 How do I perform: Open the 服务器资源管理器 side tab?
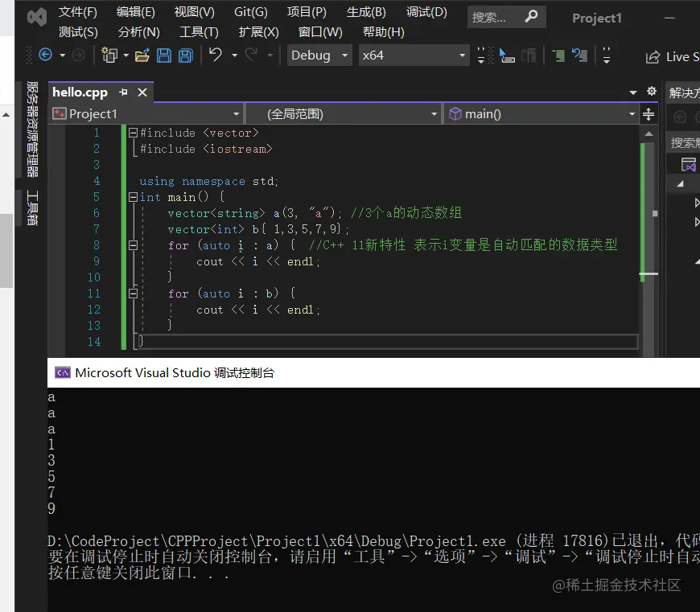coord(32,129)
